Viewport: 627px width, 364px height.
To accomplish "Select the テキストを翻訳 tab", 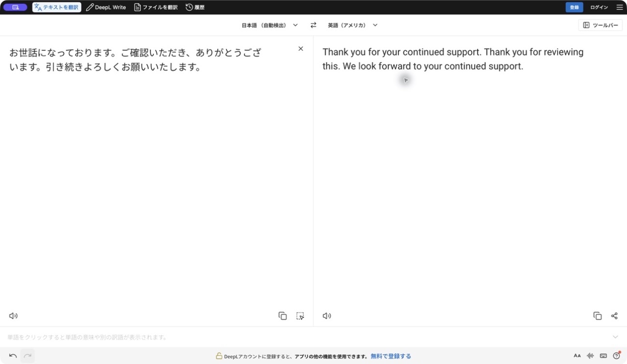I will coord(57,7).
